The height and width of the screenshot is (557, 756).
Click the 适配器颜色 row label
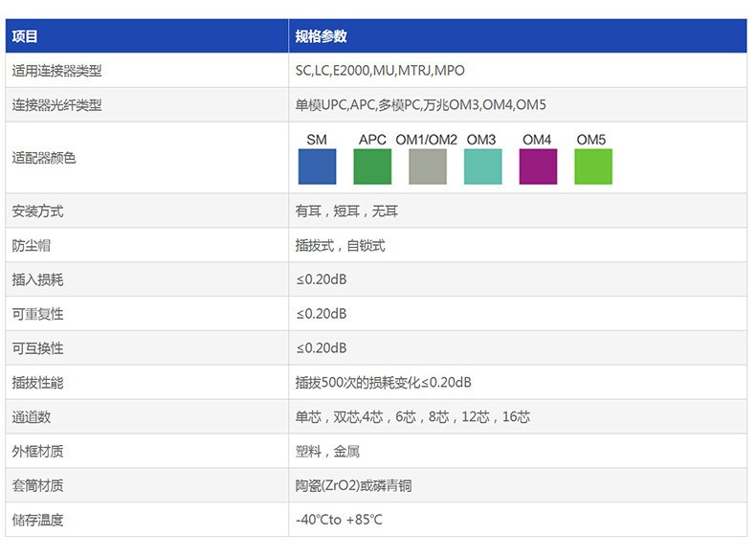coord(44,158)
